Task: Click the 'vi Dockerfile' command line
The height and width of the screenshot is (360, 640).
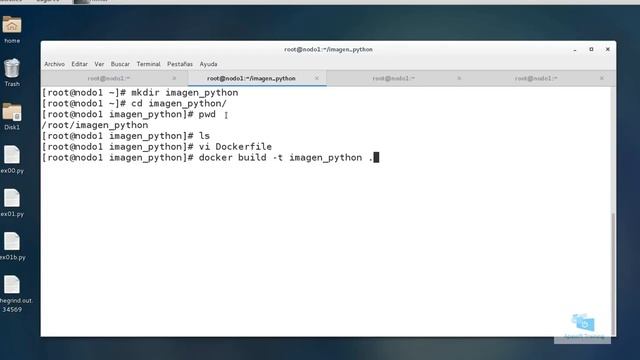Action: (x=157, y=147)
